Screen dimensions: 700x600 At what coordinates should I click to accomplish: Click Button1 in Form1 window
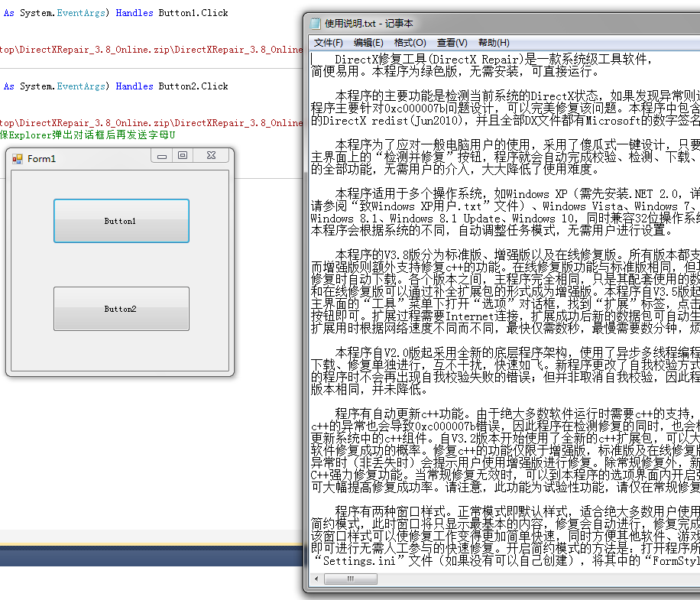[122, 221]
